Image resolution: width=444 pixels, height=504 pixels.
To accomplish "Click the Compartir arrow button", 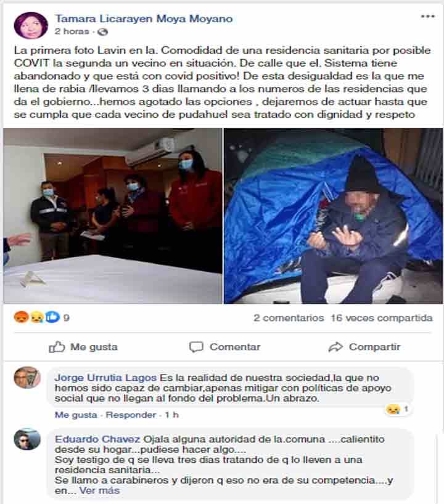I will 364,347.
